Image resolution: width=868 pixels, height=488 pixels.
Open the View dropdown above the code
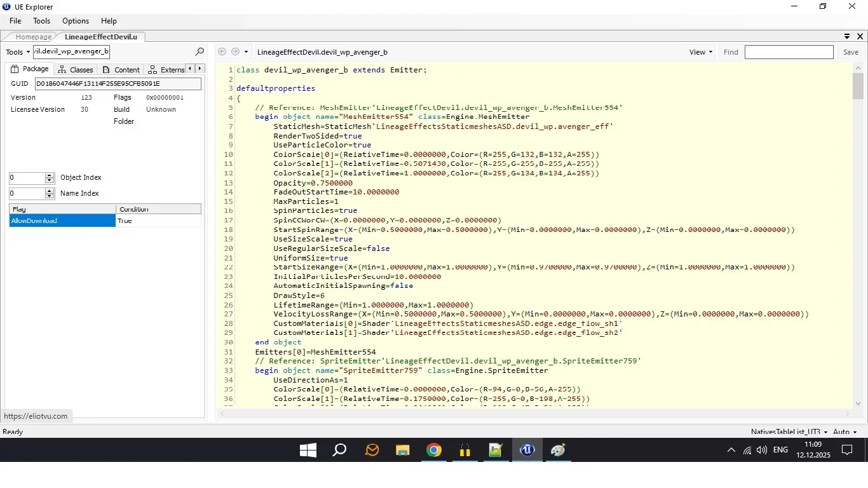[701, 52]
